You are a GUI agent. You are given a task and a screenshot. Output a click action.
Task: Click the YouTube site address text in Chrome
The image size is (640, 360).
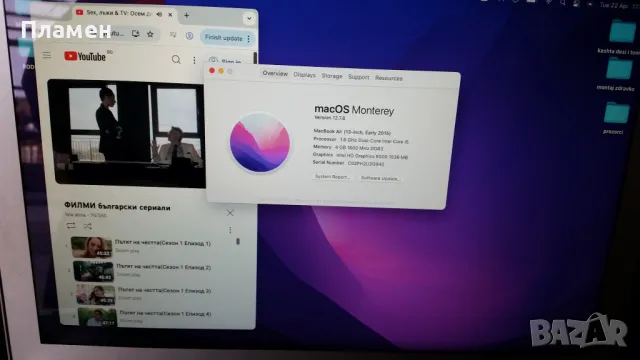[116, 34]
